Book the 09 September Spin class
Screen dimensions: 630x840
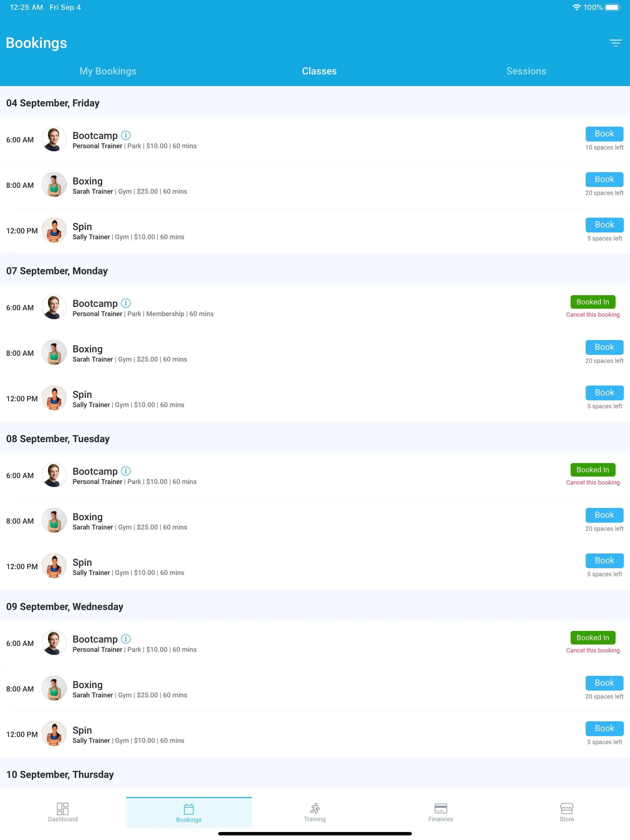[x=604, y=728]
